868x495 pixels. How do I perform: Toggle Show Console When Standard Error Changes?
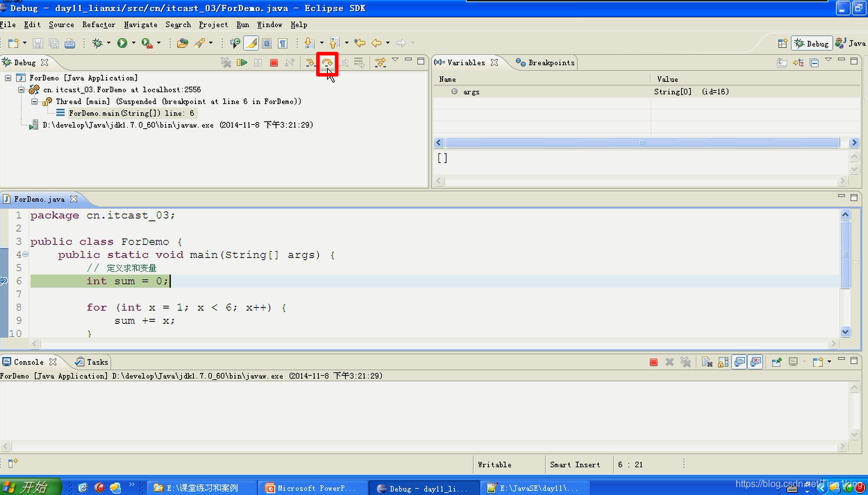[x=756, y=362]
